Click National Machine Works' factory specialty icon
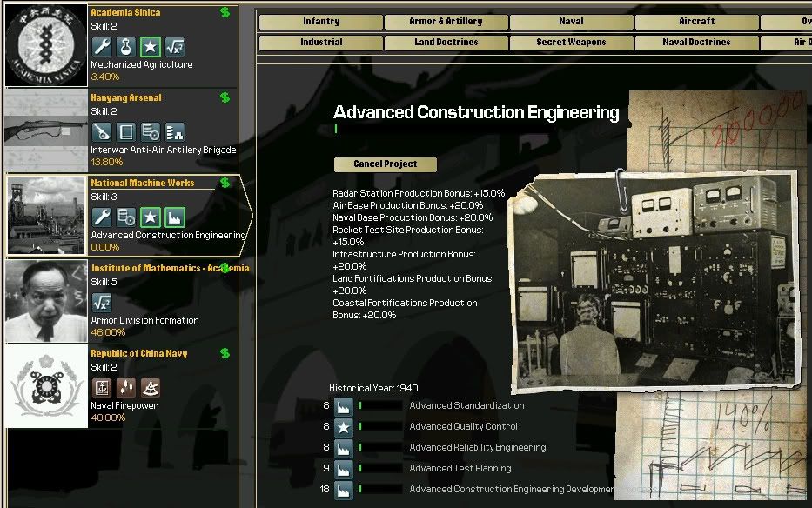Image resolution: width=812 pixels, height=508 pixels. tap(175, 217)
